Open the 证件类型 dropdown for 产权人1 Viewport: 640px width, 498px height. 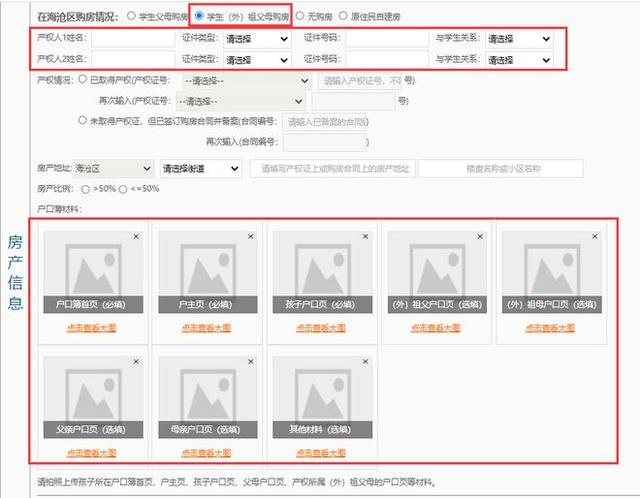click(258, 39)
